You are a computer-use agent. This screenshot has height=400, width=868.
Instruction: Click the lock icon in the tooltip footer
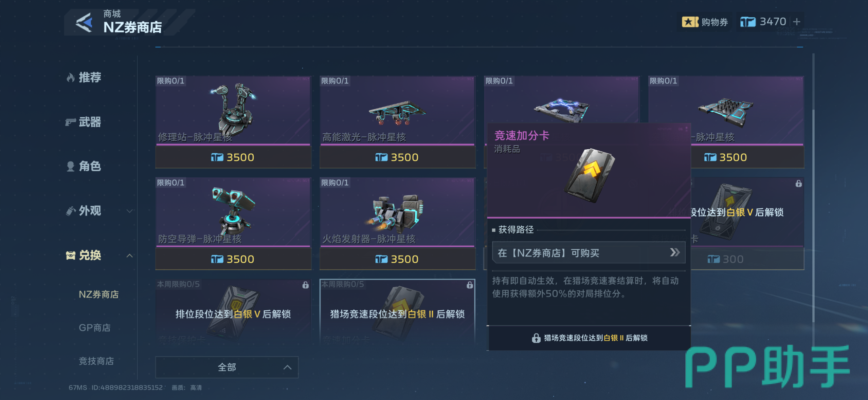(536, 338)
